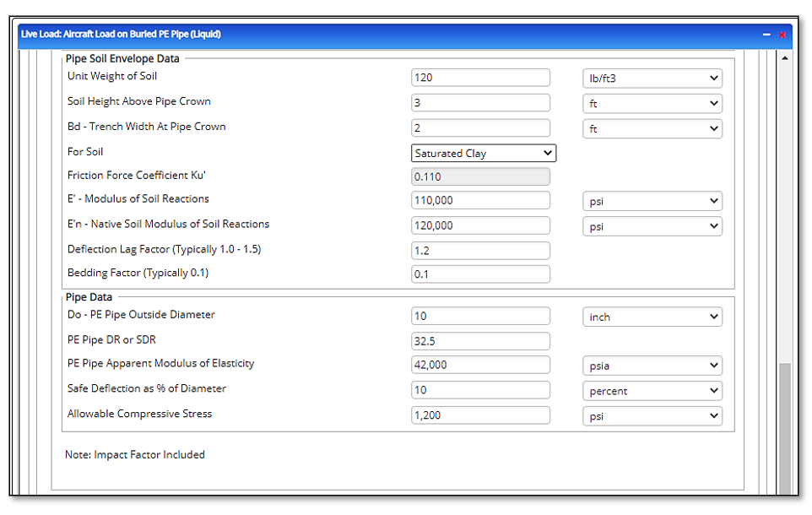Screen dimensions: 812x515
Task: Select PE Pipe Outside Diameter inch unit dropdown
Action: click(652, 317)
